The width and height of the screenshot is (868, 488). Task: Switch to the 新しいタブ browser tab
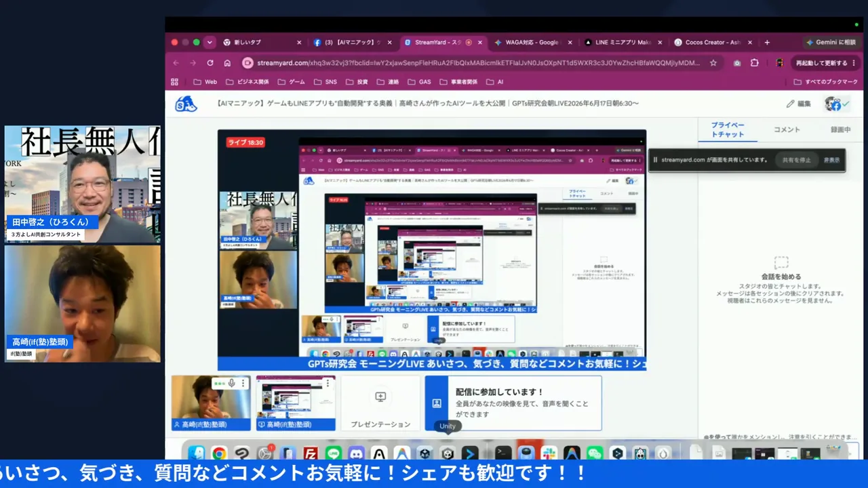(261, 42)
